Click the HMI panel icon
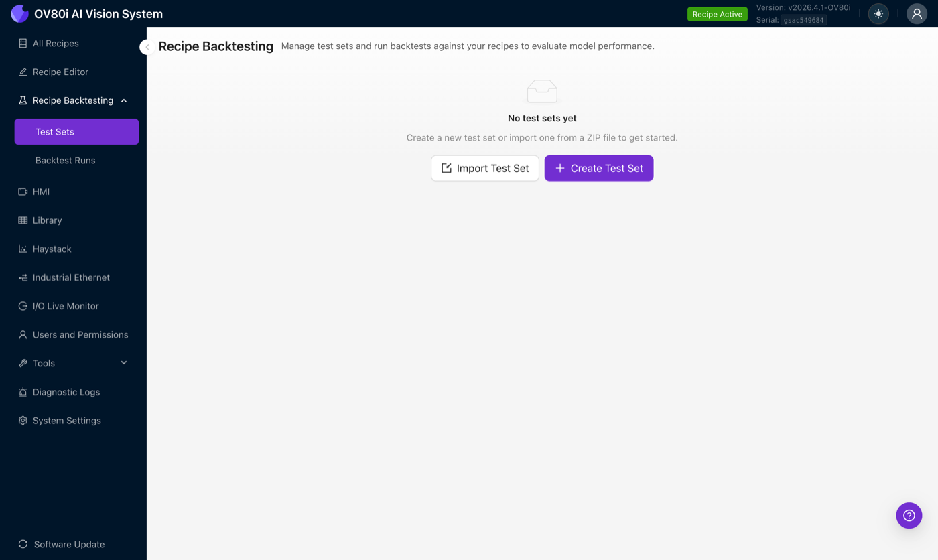Image resolution: width=938 pixels, height=560 pixels. tap(23, 192)
